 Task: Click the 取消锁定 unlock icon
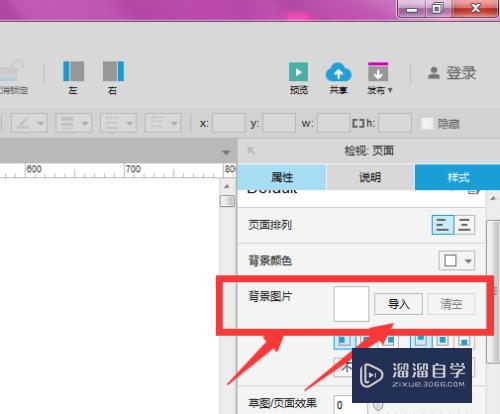(12, 71)
